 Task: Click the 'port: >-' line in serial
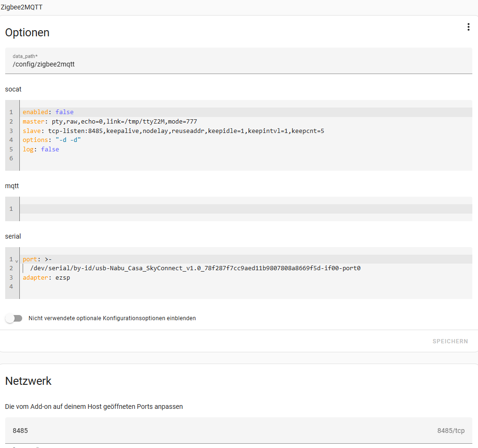pos(37,259)
